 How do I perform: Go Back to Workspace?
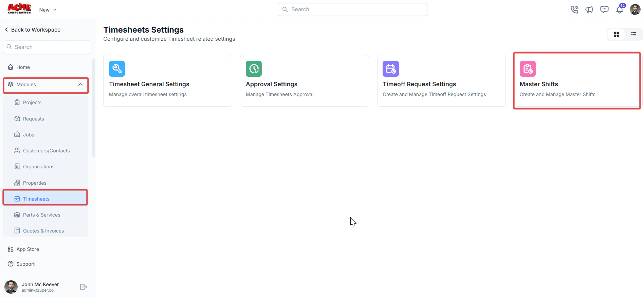coord(33,30)
